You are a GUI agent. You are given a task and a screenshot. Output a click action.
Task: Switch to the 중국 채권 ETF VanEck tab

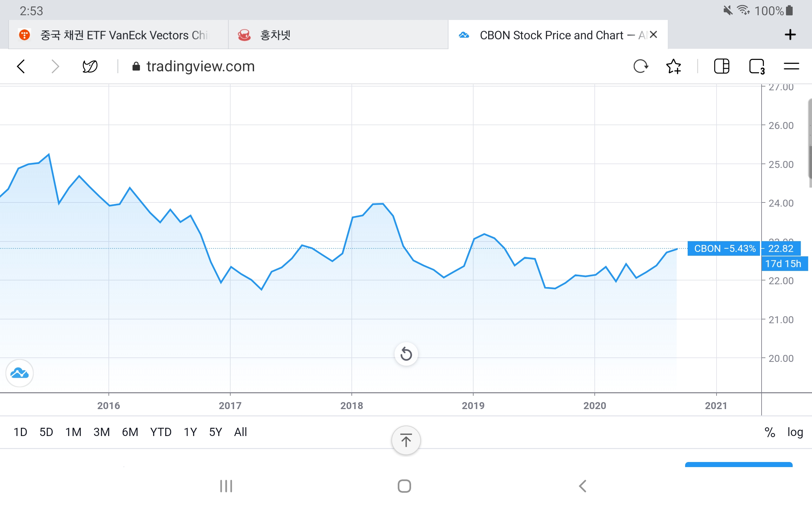tap(118, 35)
